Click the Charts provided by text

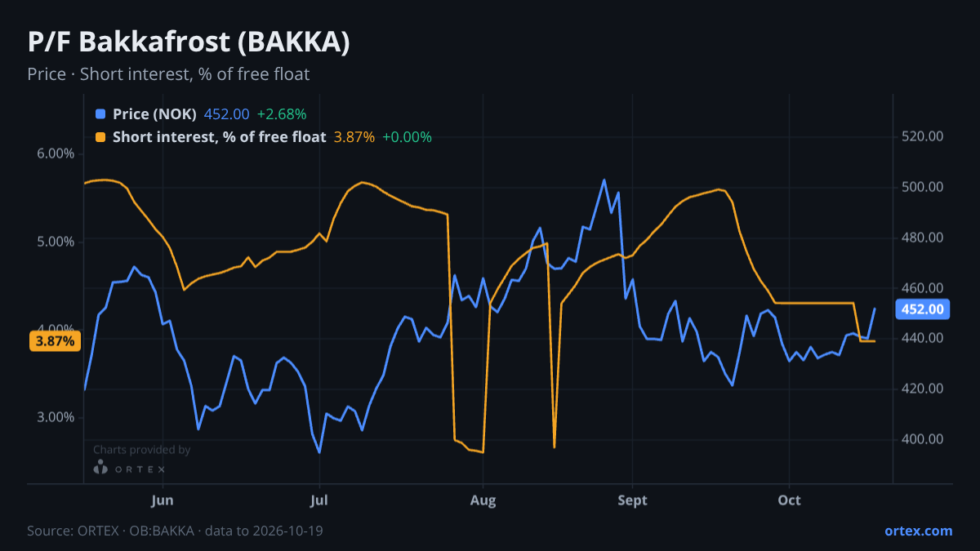141,450
